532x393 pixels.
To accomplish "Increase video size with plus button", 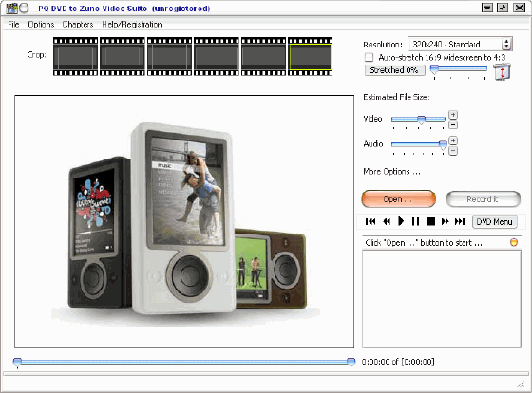I will pos(453,115).
